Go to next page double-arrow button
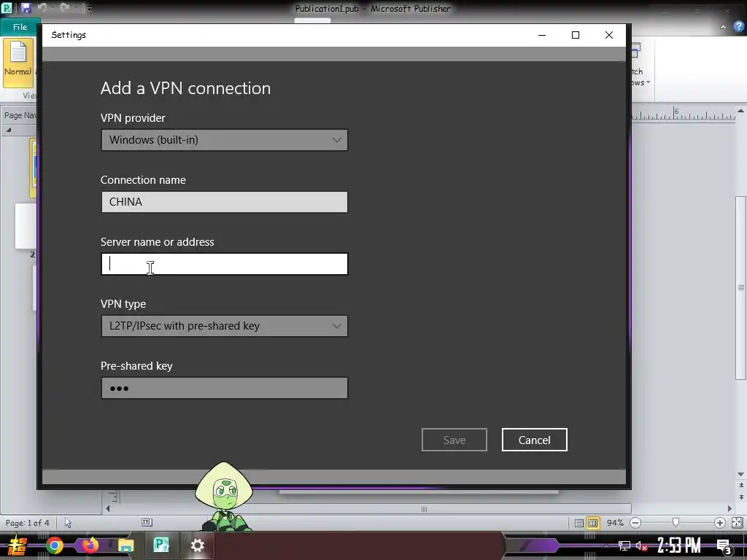 pos(741,497)
